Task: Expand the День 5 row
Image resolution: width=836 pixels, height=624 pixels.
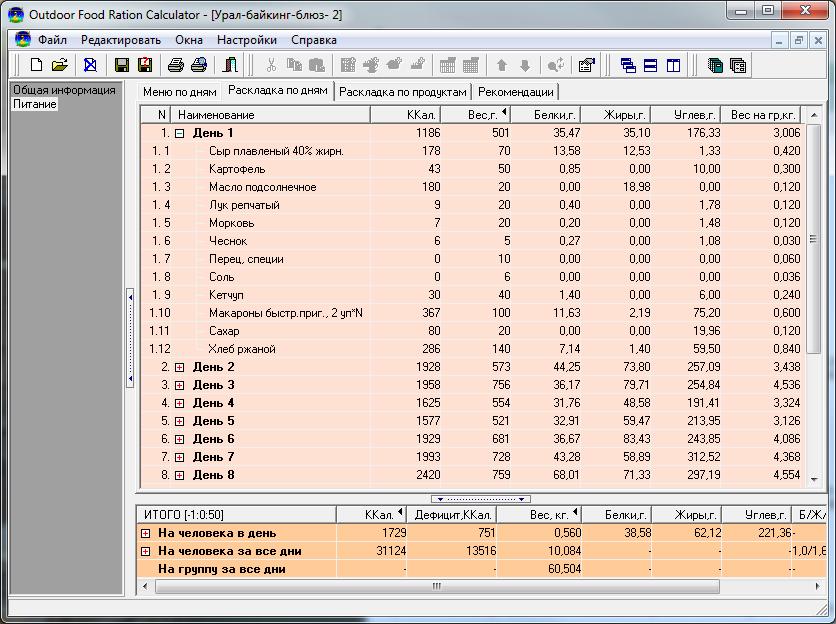Action: [180, 421]
